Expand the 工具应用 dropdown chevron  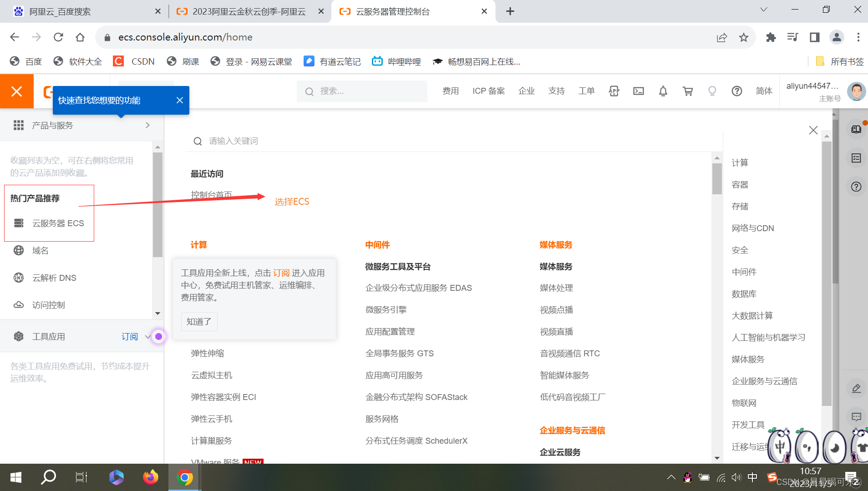click(147, 337)
